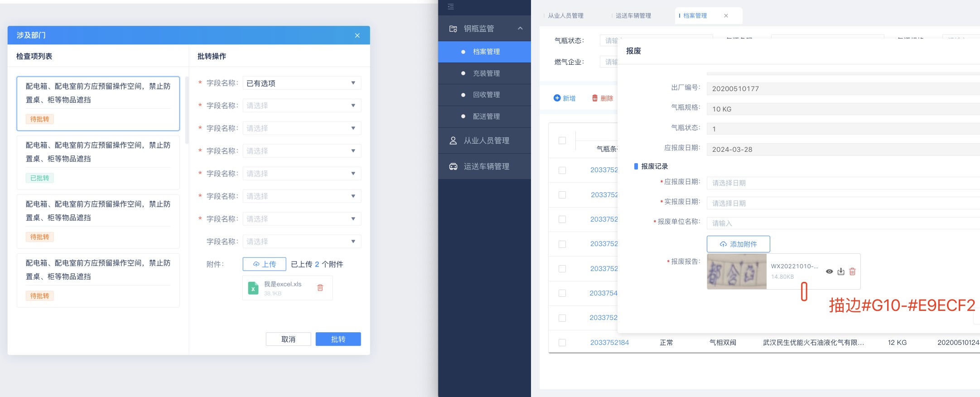The width and height of the screenshot is (980, 397).
Task: Click the 气瓶规格 field 10 KG
Action: (843, 109)
